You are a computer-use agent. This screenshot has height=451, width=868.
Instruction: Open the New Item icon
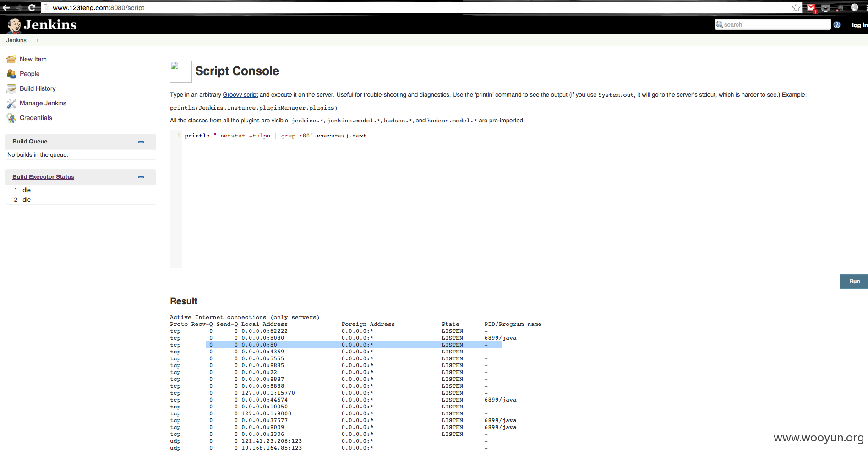point(11,59)
